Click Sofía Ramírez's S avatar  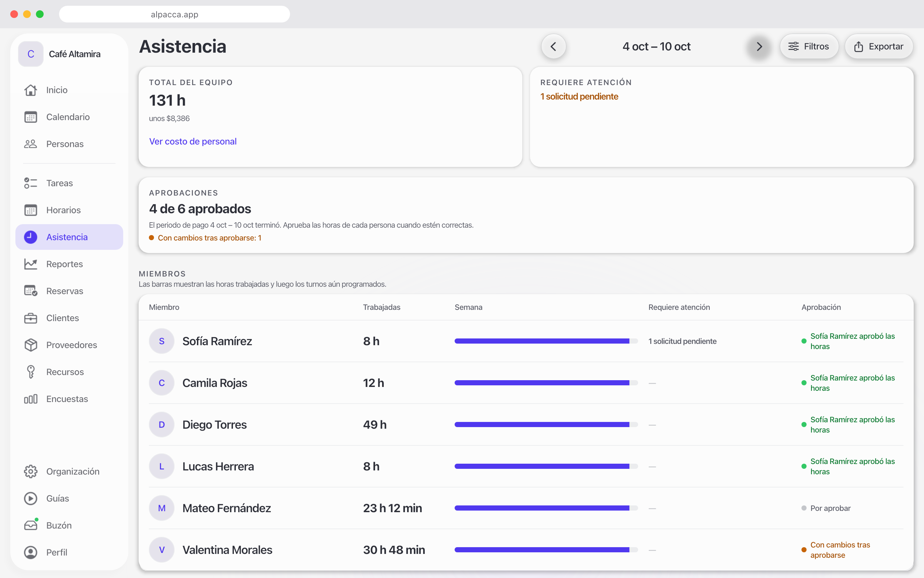coord(161,341)
